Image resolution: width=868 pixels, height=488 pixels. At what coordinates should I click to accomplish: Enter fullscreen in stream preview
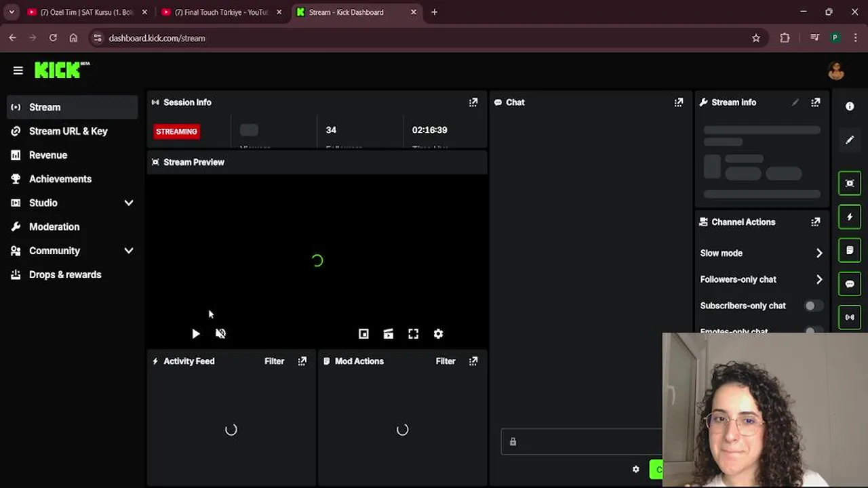(414, 333)
